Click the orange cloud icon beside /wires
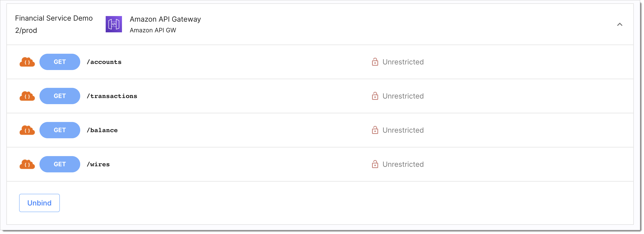 coord(27,164)
